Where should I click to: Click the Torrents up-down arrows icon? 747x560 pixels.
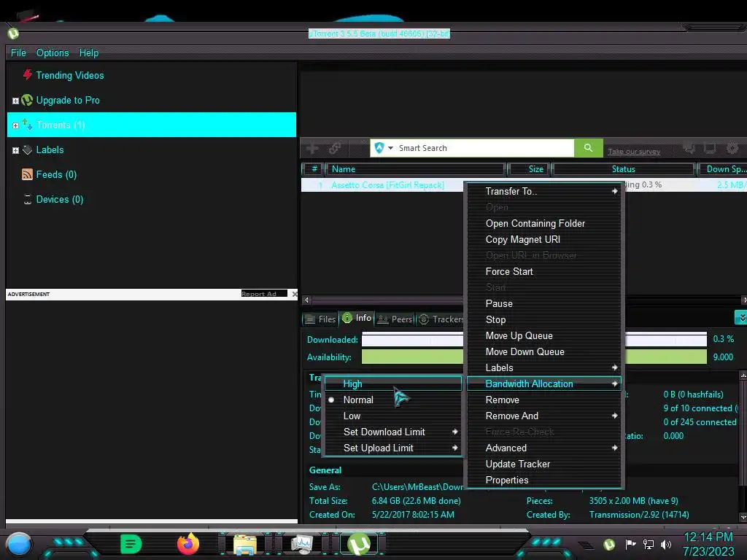[27, 125]
